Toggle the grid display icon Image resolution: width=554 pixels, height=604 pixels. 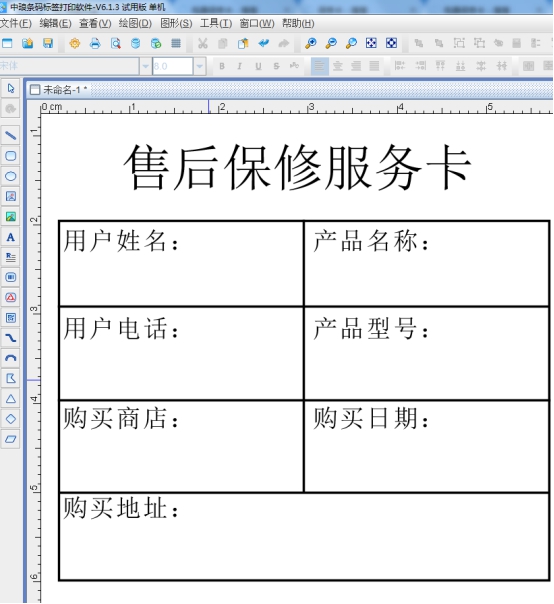[x=176, y=43]
